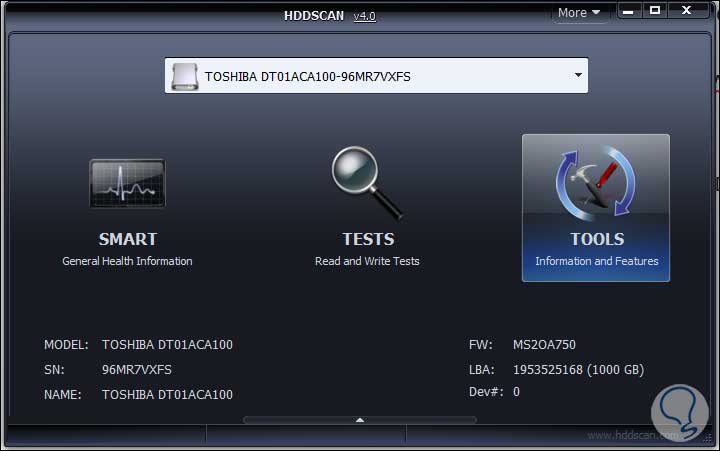Click the TESTS title label
The image size is (720, 451).
pos(368,239)
